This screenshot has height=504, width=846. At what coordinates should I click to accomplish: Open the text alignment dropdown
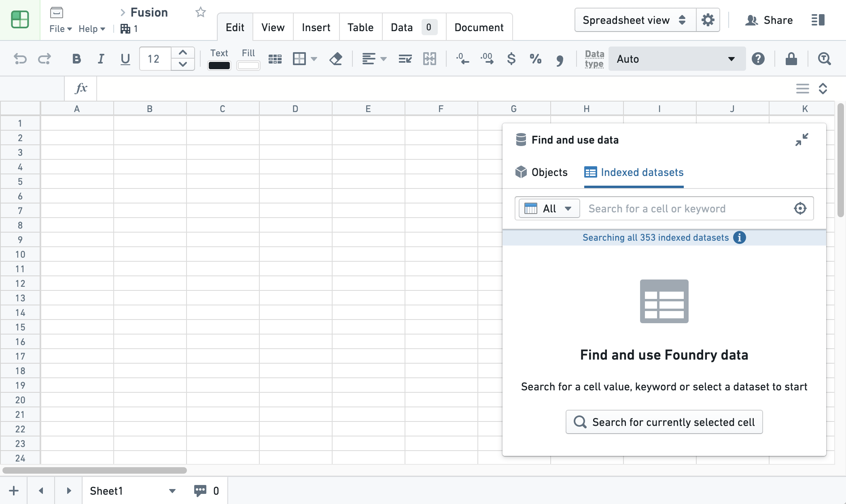(x=374, y=59)
